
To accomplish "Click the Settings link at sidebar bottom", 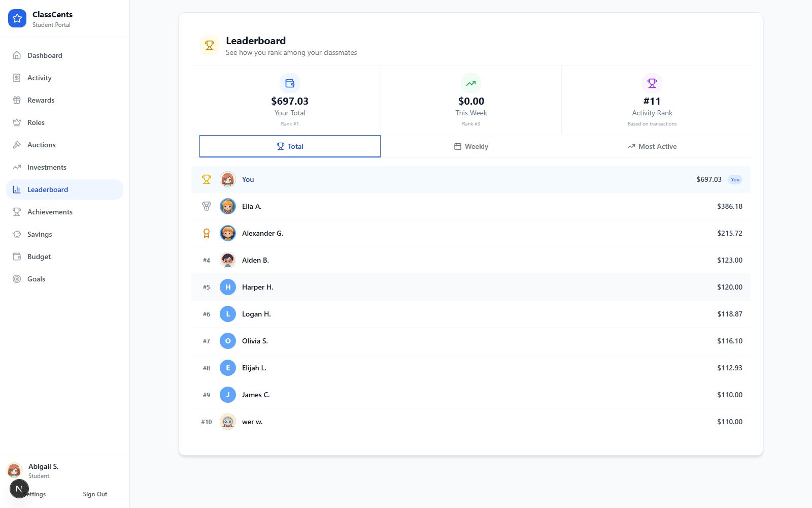I will pos(36,494).
